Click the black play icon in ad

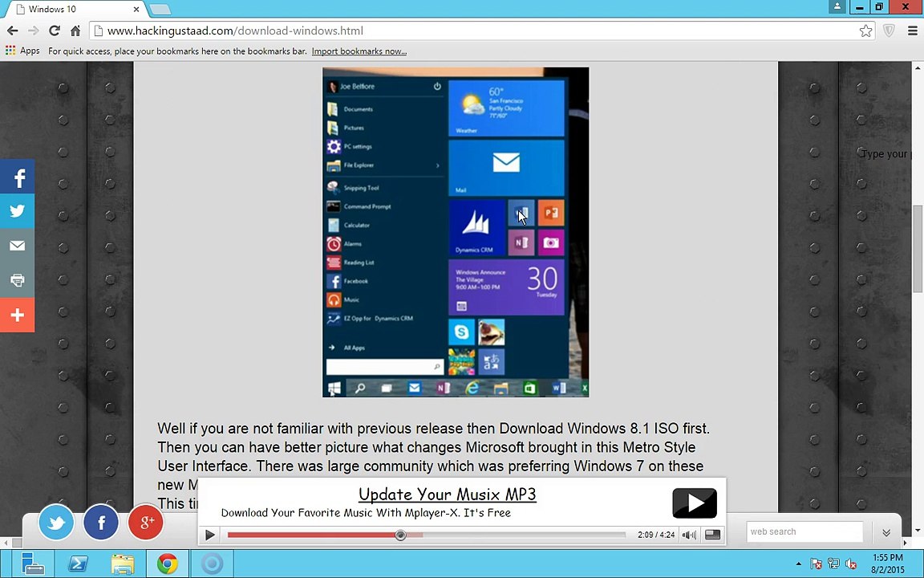(695, 503)
